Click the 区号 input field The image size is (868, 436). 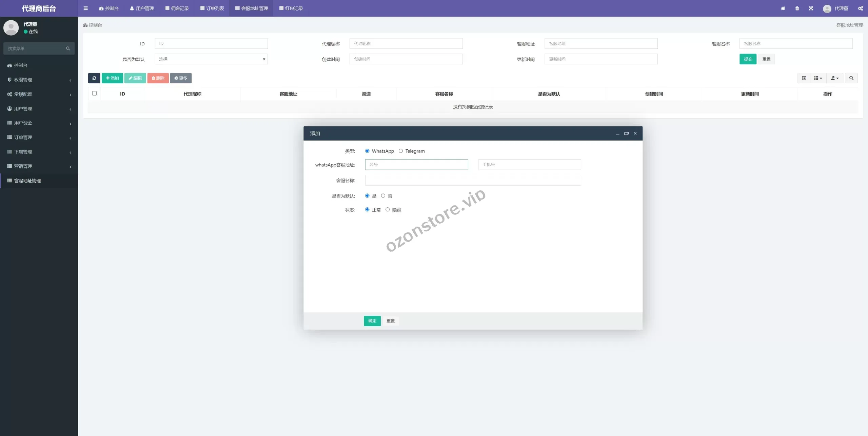(416, 165)
